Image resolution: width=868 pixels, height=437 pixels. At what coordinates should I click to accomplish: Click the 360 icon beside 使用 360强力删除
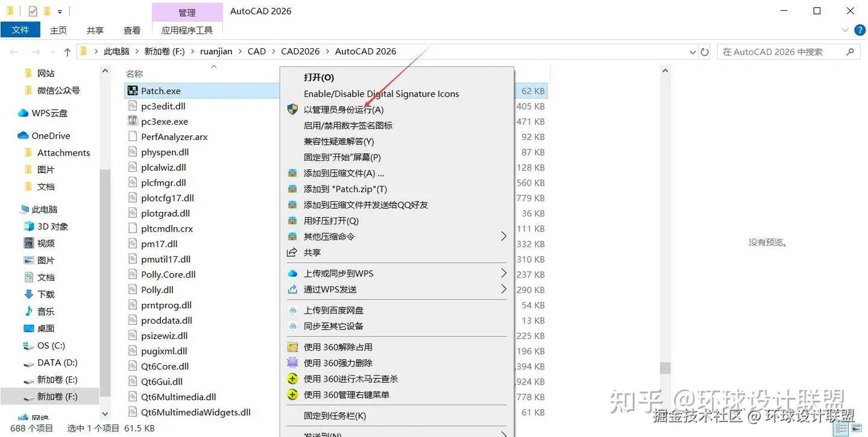point(292,363)
